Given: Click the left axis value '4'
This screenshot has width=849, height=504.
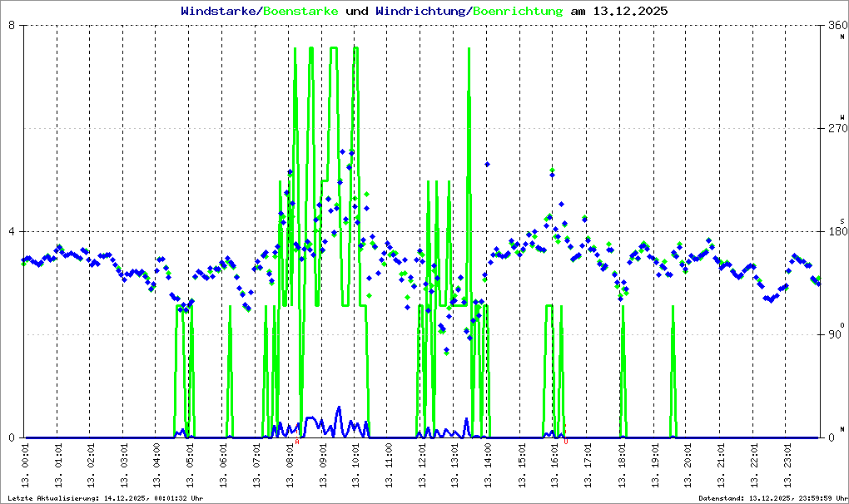Looking at the screenshot, I should click(11, 231).
